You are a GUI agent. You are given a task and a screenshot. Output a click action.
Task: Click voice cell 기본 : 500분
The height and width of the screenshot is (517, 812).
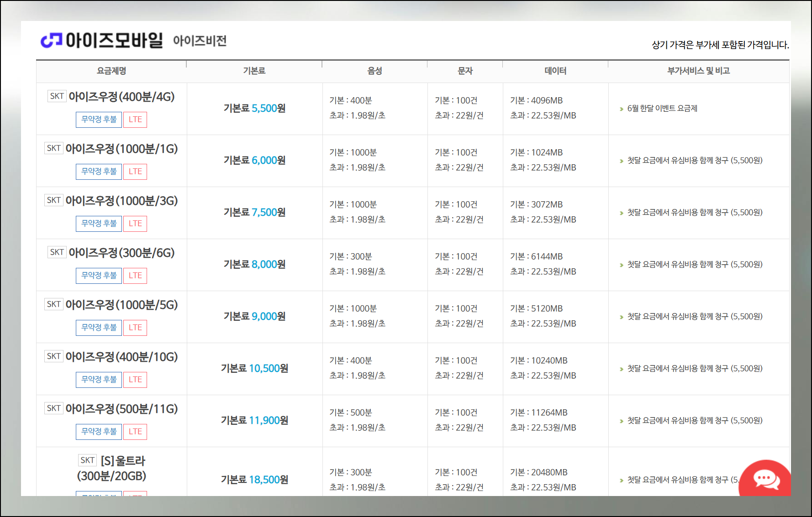351,413
